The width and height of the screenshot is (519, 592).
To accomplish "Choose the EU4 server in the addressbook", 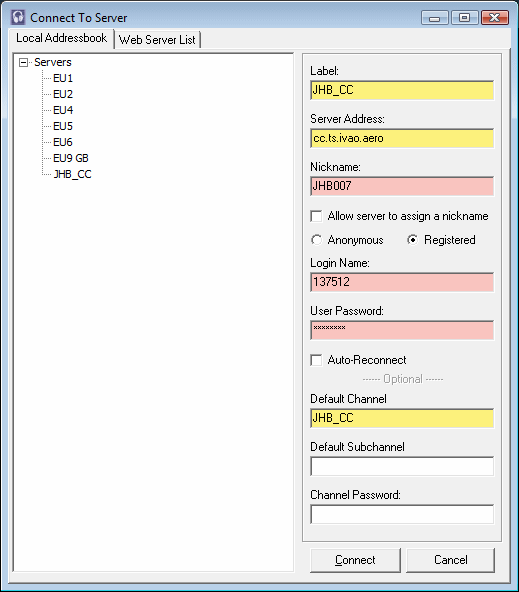I will coord(63,110).
